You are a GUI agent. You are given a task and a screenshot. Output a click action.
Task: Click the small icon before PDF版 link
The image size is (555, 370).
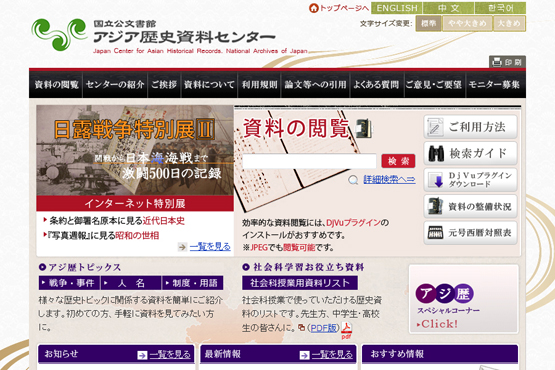tap(301, 328)
